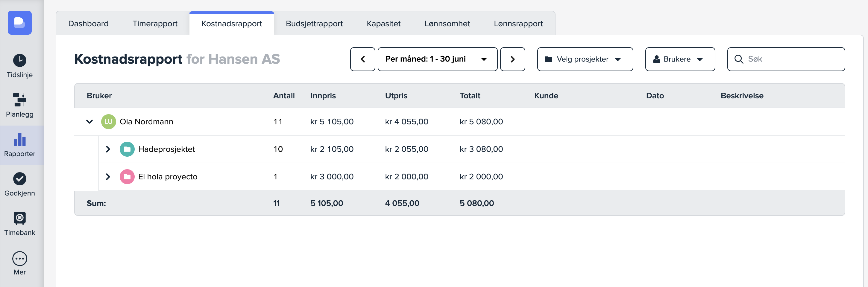Open the Velg prosjekter dropdown
Image resolution: width=868 pixels, height=287 pixels.
coord(585,59)
